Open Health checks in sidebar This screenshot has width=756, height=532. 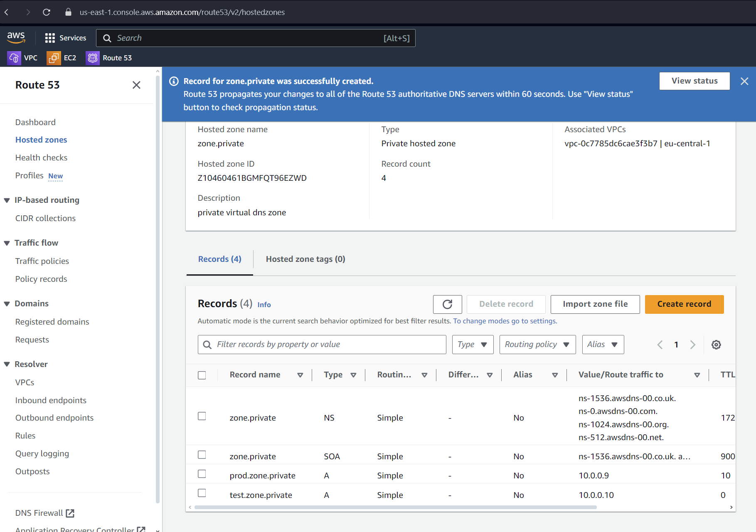coord(41,158)
